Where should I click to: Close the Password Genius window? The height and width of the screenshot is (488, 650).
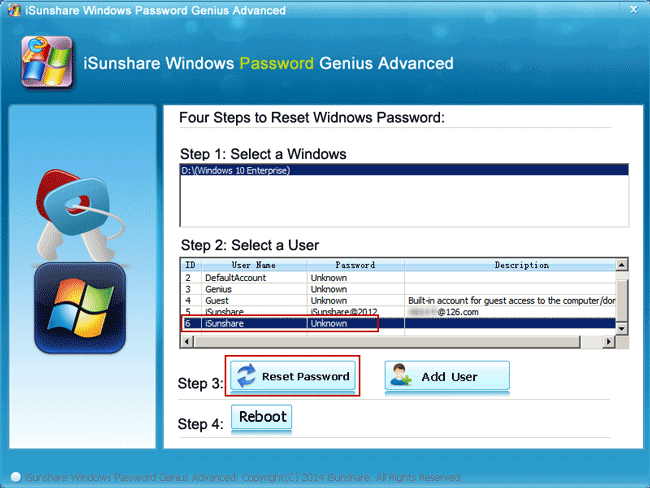633,9
